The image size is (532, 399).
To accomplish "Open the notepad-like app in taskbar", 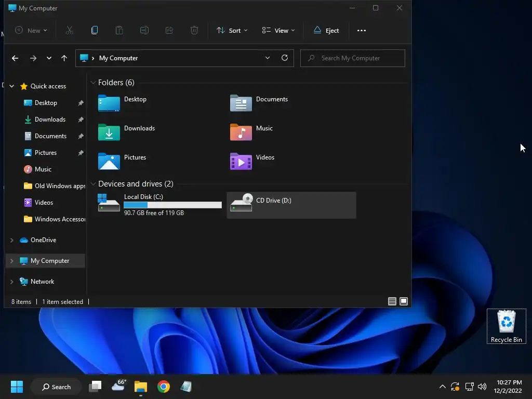I will [186, 387].
